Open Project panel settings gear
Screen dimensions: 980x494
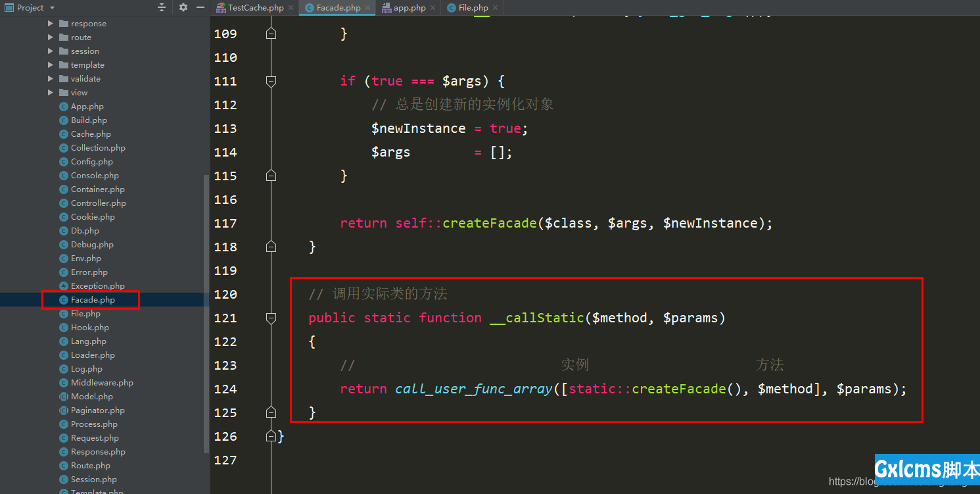click(183, 8)
